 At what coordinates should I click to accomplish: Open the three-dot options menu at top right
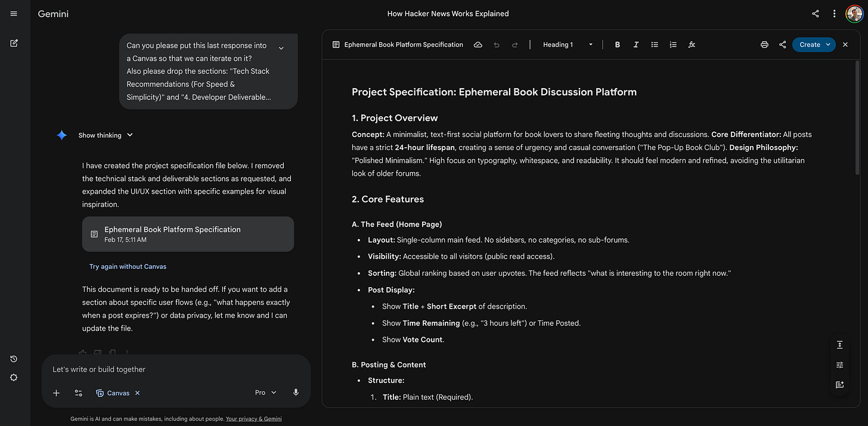(x=834, y=13)
